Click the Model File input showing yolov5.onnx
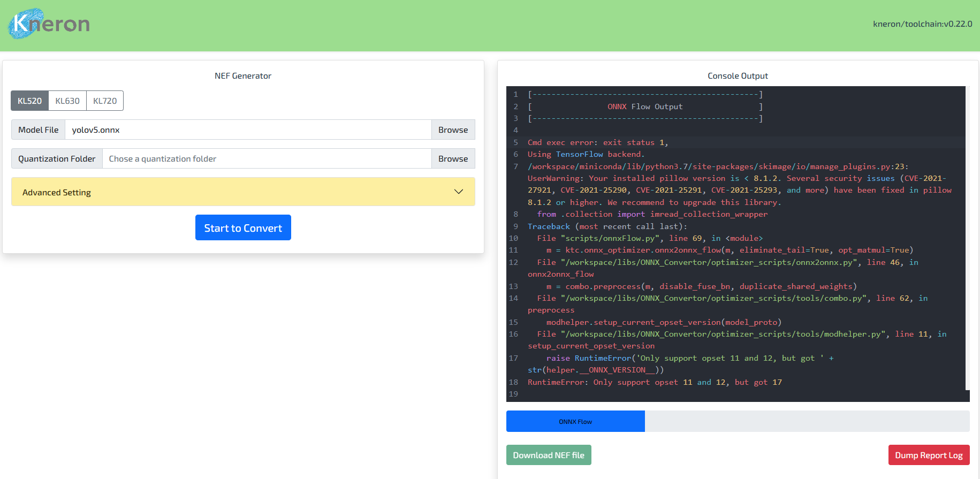 (248, 130)
